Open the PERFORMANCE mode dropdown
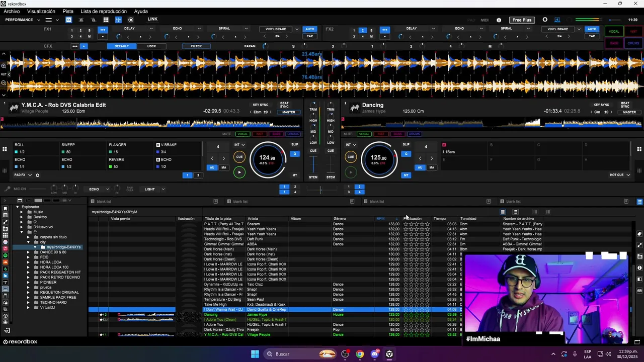Viewport: 644px width, 362px height. (x=23, y=20)
